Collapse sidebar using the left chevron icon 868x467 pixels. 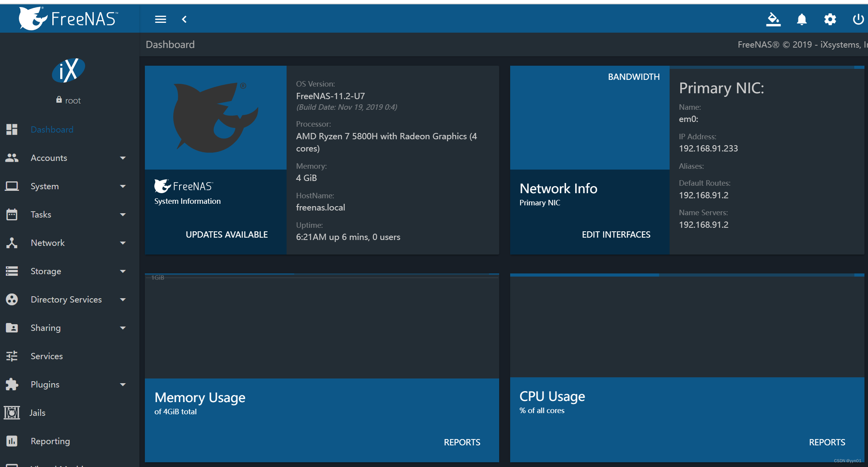(x=184, y=19)
